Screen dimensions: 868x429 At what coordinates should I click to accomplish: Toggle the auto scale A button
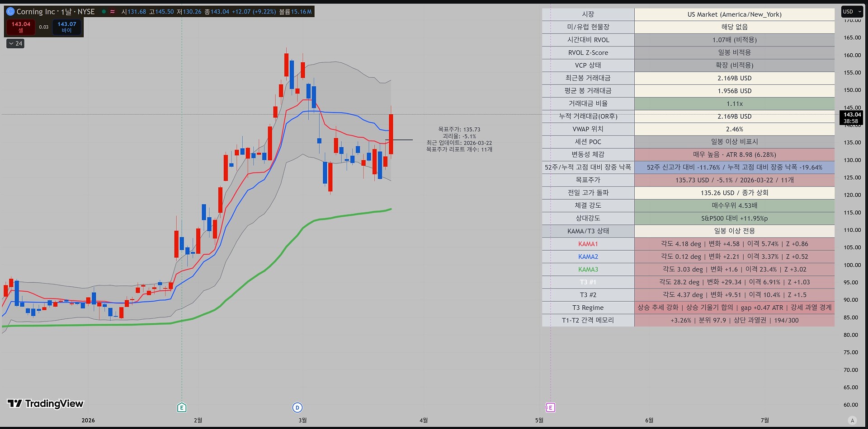pyautogui.click(x=853, y=420)
